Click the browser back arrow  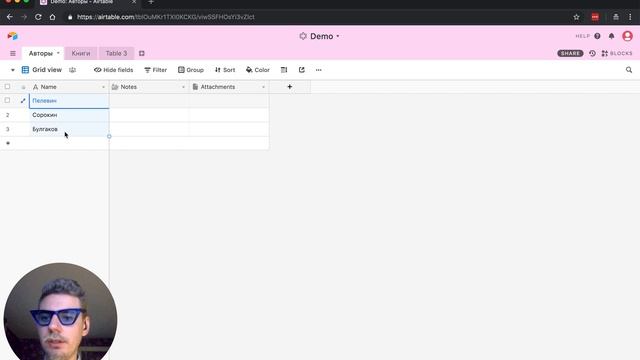(9, 17)
